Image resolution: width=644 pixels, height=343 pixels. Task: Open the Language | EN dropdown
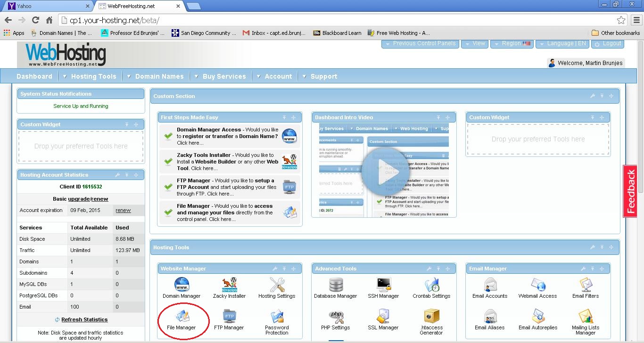click(x=562, y=43)
